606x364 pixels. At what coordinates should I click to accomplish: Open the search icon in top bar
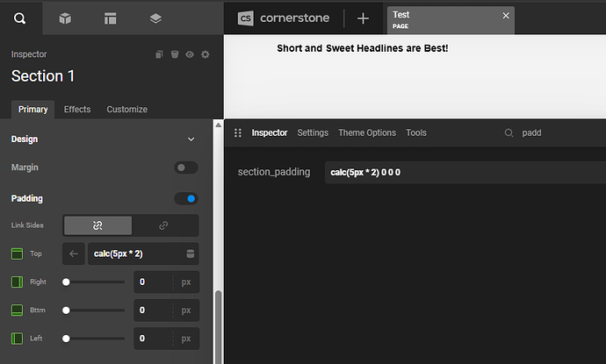pos(19,18)
